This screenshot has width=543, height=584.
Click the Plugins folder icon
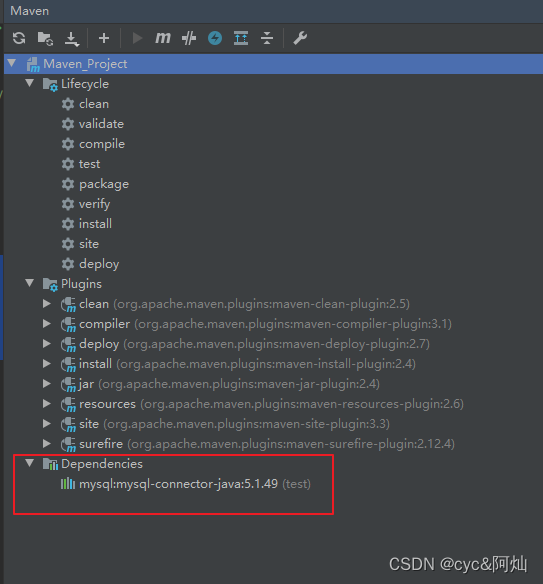pos(50,285)
